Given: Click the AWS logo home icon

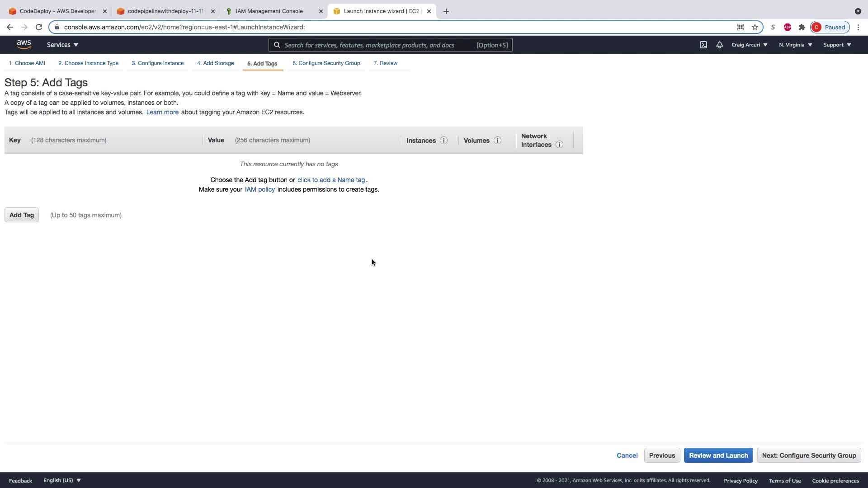Looking at the screenshot, I should point(24,45).
